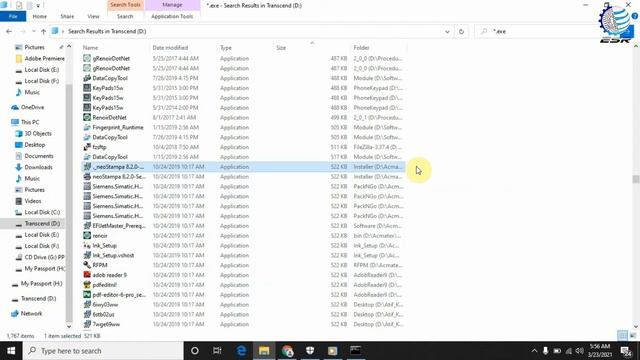The width and height of the screenshot is (640, 360).
Task: Open the recent locations dropdown arrow
Action: (33, 31)
